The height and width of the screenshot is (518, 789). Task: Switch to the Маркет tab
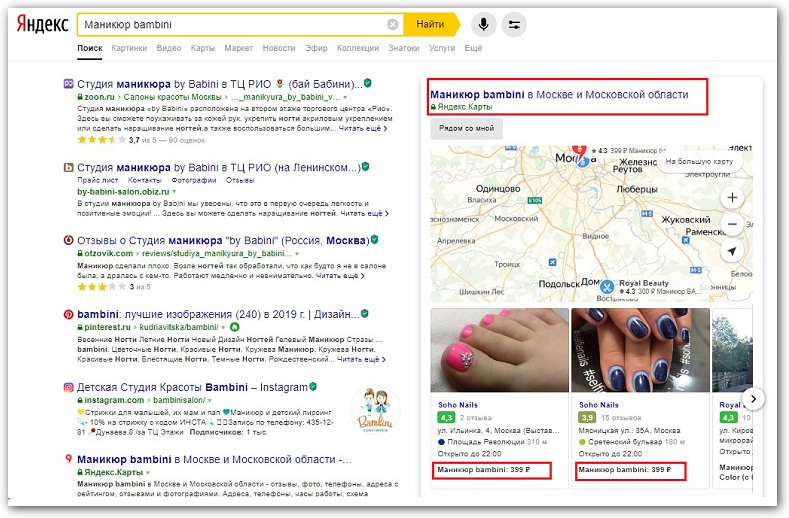point(239,48)
